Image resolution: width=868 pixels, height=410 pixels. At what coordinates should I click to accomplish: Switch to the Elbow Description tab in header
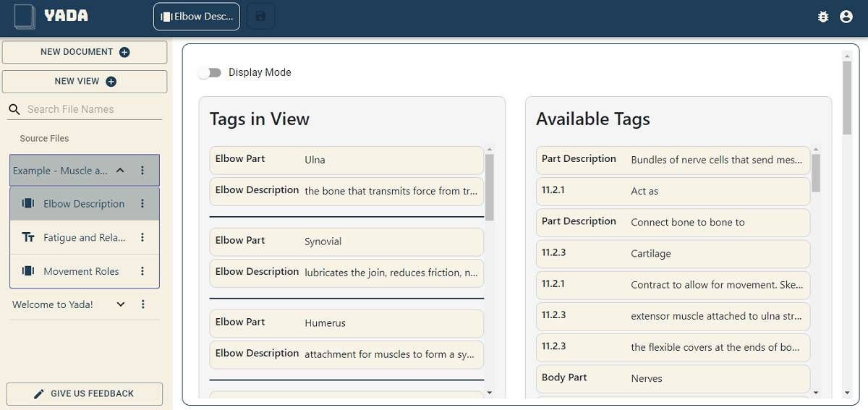(197, 17)
